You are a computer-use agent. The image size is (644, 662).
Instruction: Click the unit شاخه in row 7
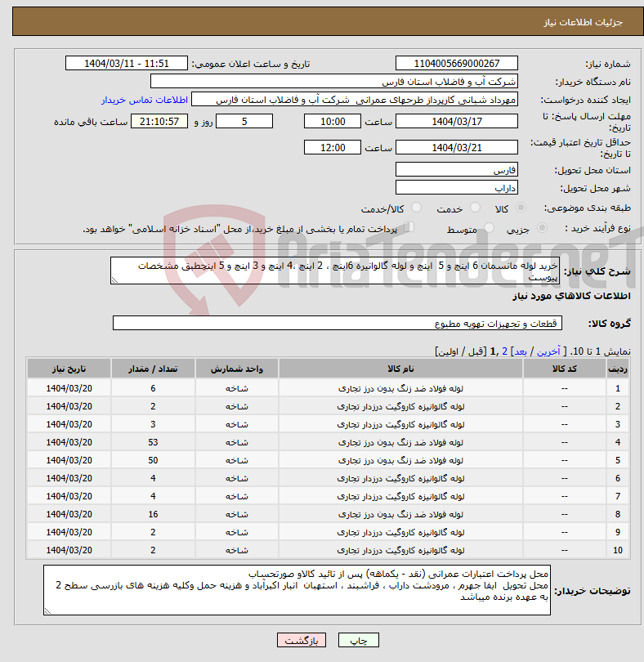point(236,496)
